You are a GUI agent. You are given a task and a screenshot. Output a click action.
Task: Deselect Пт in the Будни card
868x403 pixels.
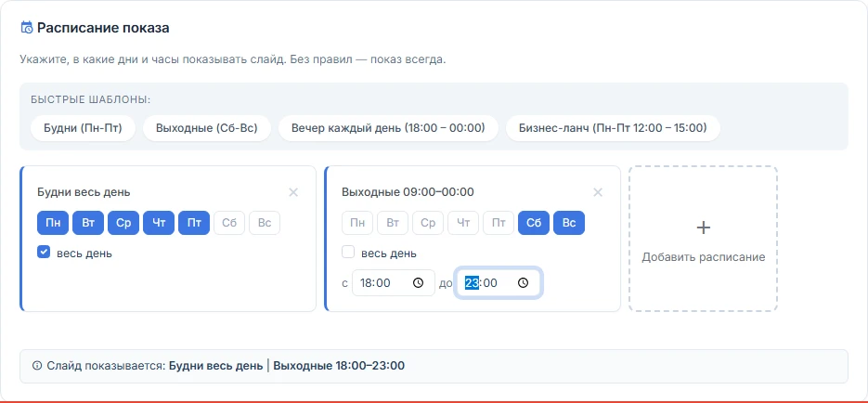coord(194,223)
